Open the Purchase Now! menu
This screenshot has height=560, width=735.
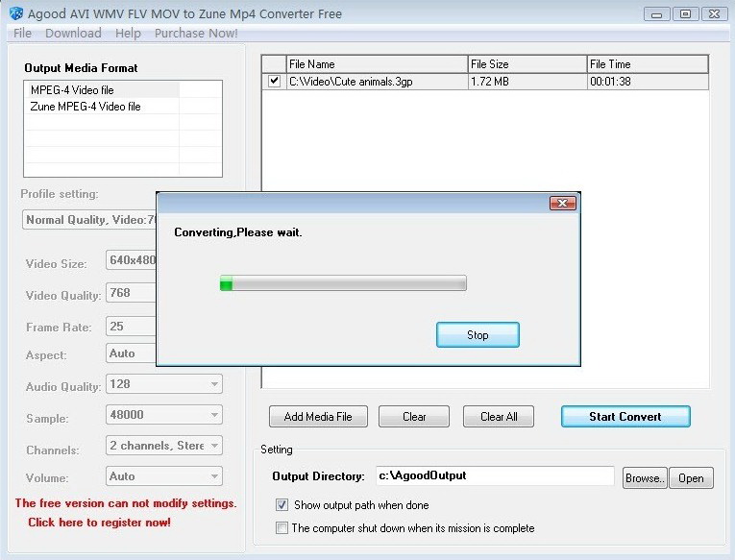196,34
